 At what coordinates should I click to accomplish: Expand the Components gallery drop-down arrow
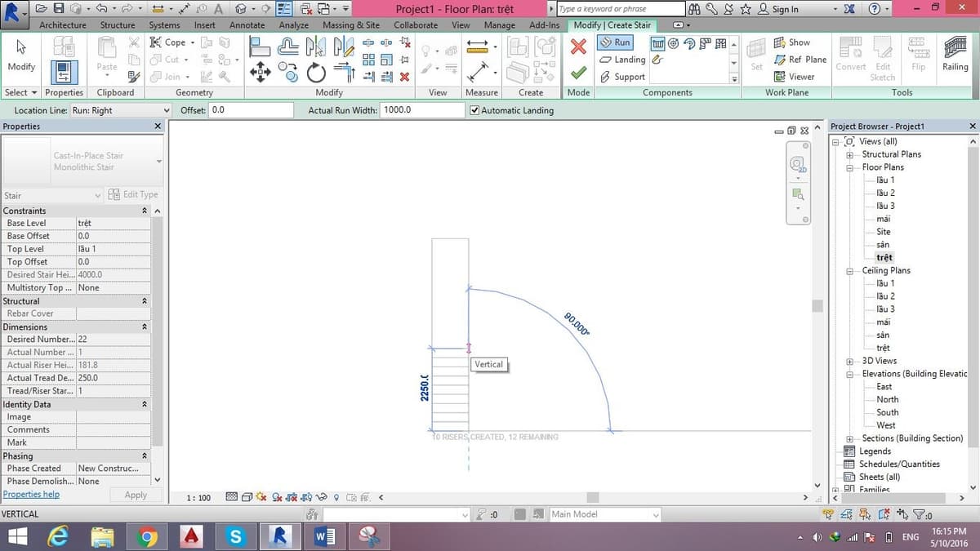[x=734, y=79]
